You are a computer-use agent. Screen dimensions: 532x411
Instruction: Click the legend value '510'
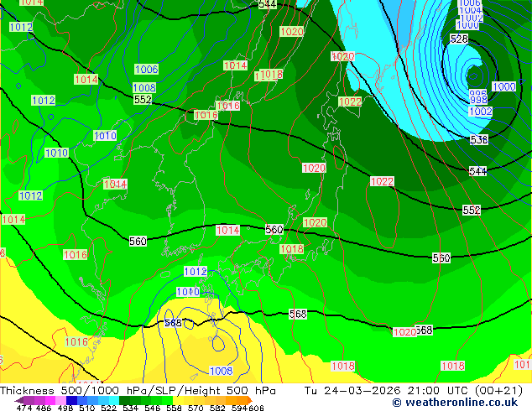tap(87, 408)
